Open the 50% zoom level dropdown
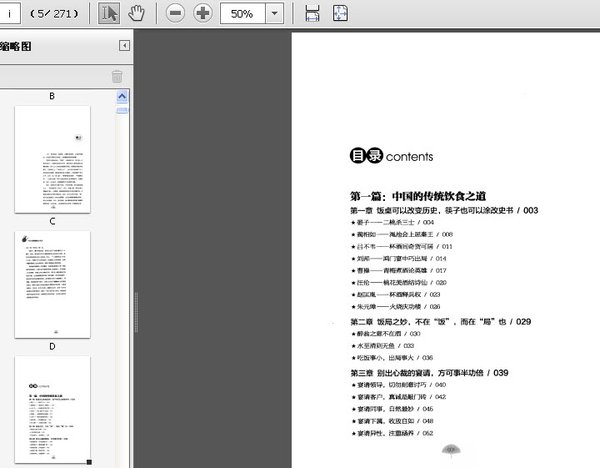 [x=274, y=14]
